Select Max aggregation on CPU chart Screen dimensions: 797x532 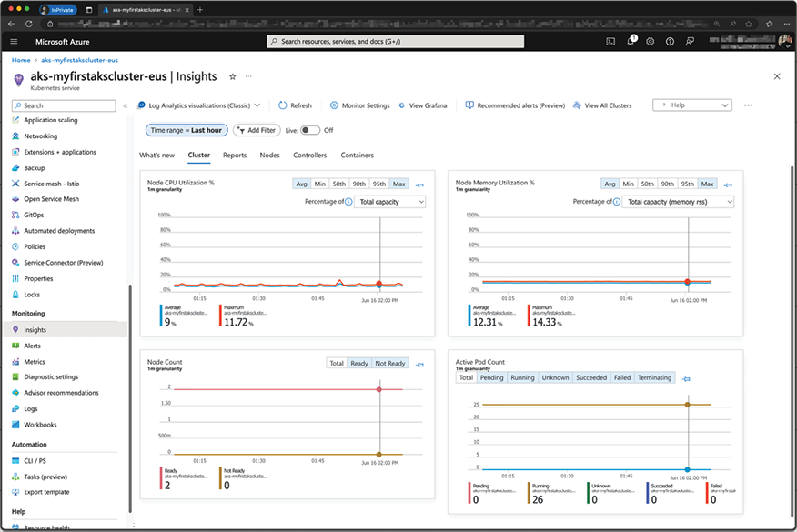(399, 184)
